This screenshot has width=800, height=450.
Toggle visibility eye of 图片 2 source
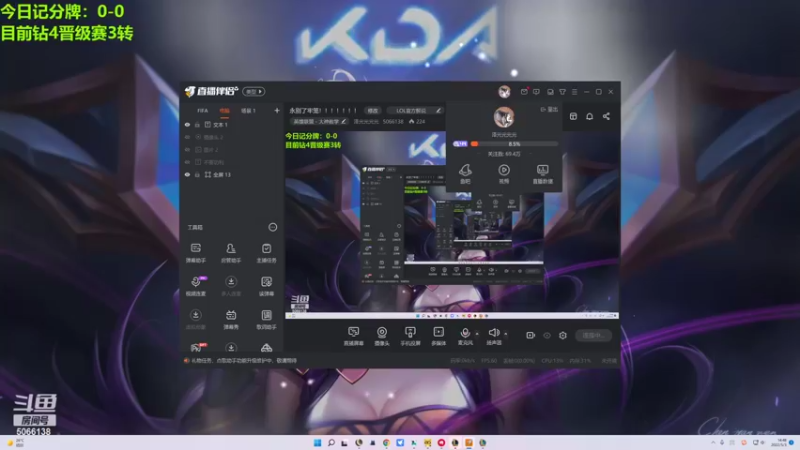click(x=187, y=149)
